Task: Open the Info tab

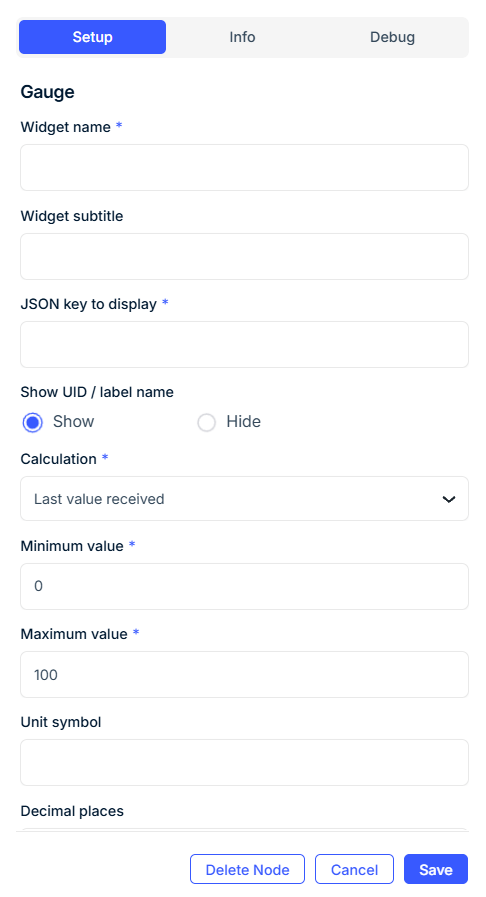Action: 242,37
